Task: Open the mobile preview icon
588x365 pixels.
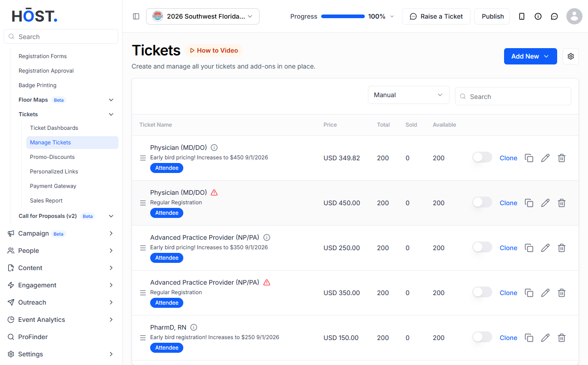Action: click(x=522, y=16)
